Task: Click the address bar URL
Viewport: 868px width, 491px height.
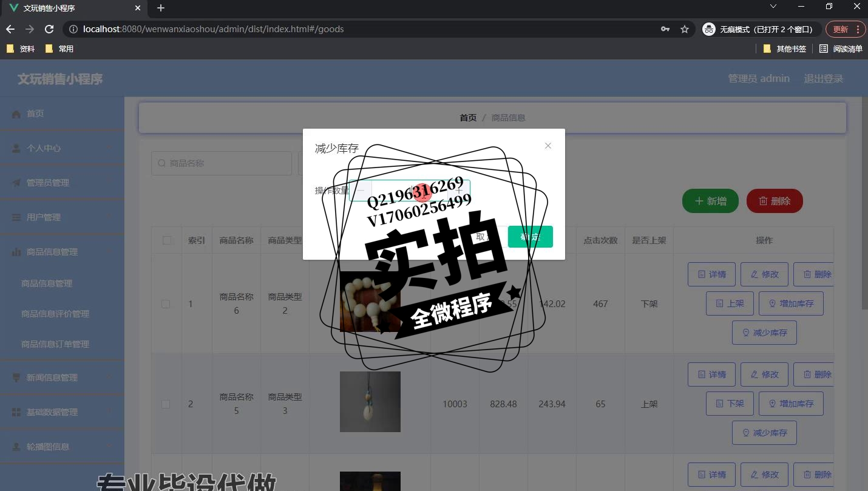Action: click(x=214, y=29)
